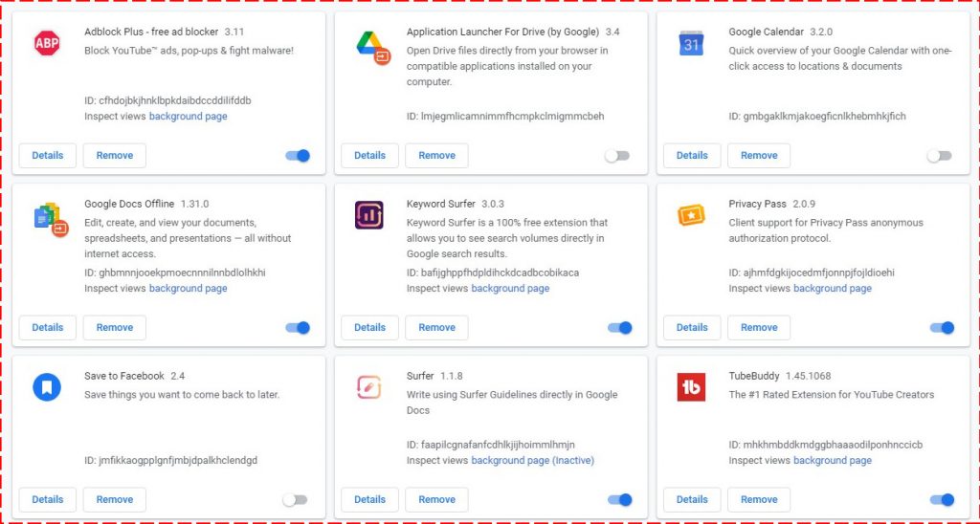Click the Keyword Surfer ID text
Screen dimensions: 980x524
(493, 273)
